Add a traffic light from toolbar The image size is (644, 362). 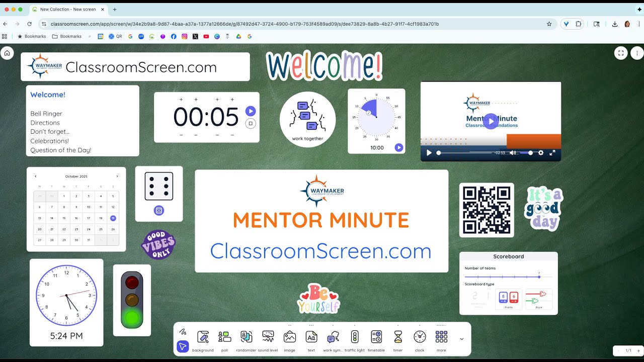(x=355, y=341)
